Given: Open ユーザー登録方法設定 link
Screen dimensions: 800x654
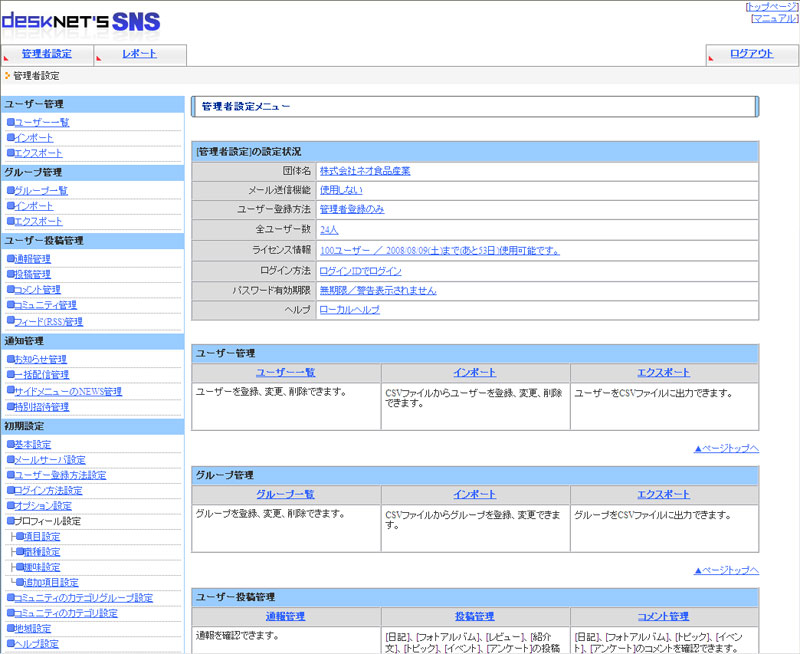Looking at the screenshot, I should pos(60,475).
